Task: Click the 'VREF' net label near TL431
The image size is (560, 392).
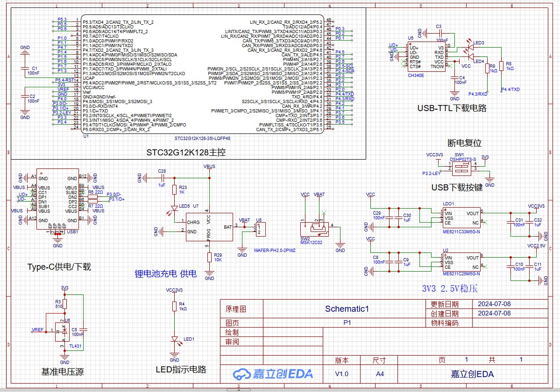Action: [x=37, y=329]
